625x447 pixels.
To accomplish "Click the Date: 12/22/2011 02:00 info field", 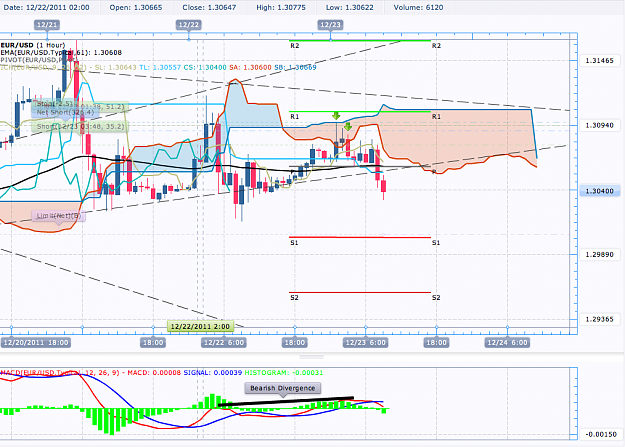I will [46, 7].
